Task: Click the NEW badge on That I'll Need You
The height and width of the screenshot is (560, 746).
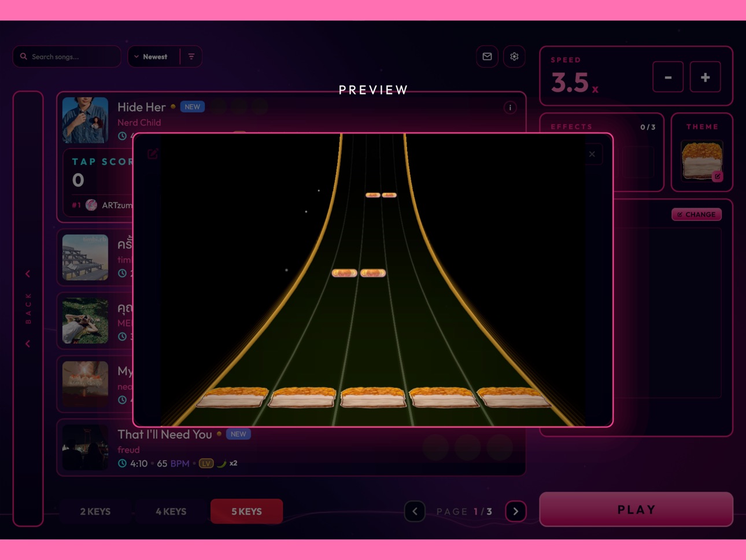Action: point(238,434)
